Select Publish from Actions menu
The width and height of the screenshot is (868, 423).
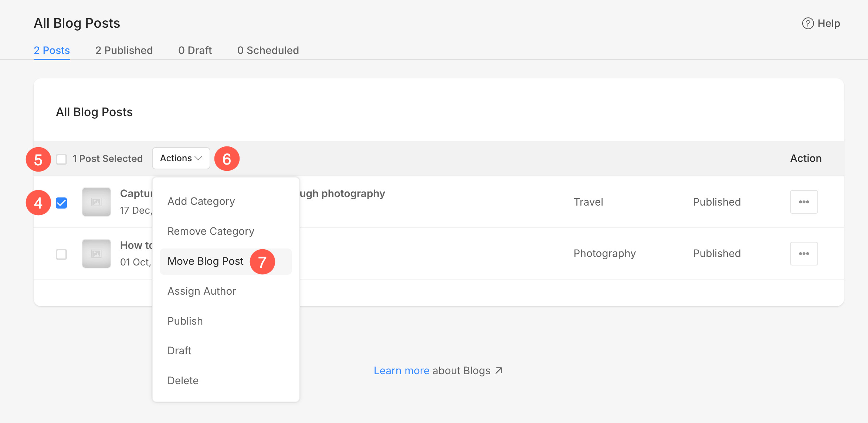pos(185,321)
